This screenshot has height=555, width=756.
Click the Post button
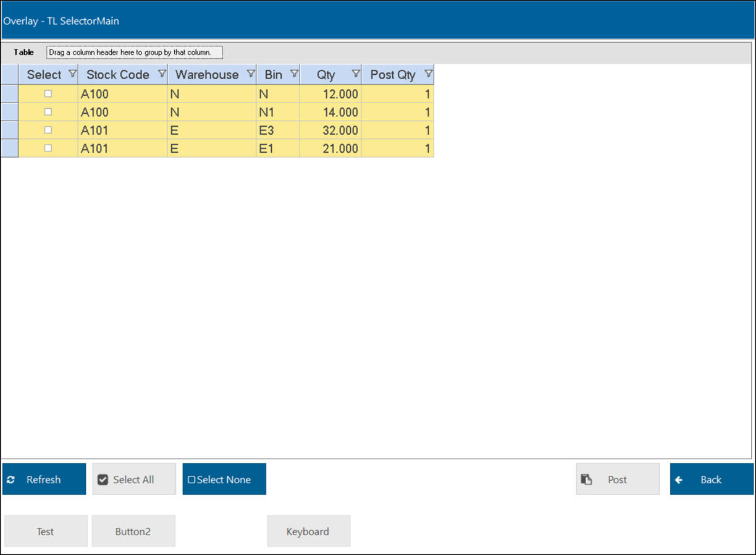click(618, 479)
